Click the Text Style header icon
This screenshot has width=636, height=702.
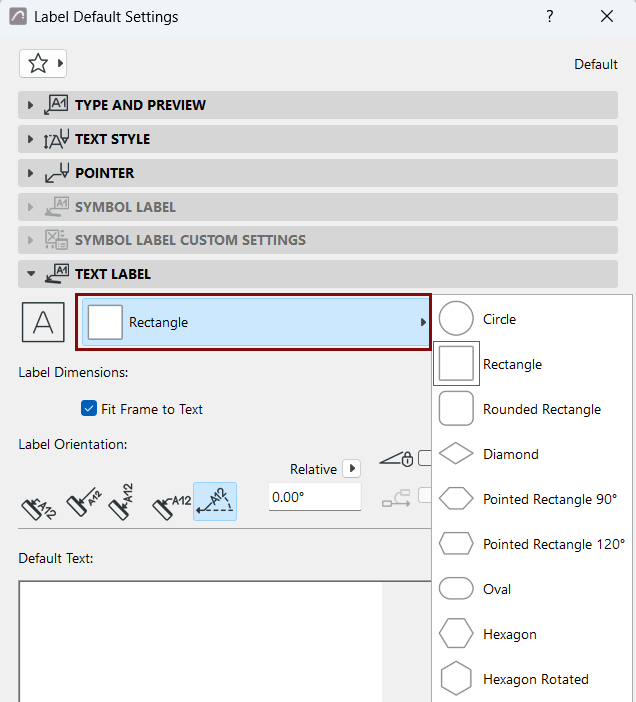click(56, 139)
